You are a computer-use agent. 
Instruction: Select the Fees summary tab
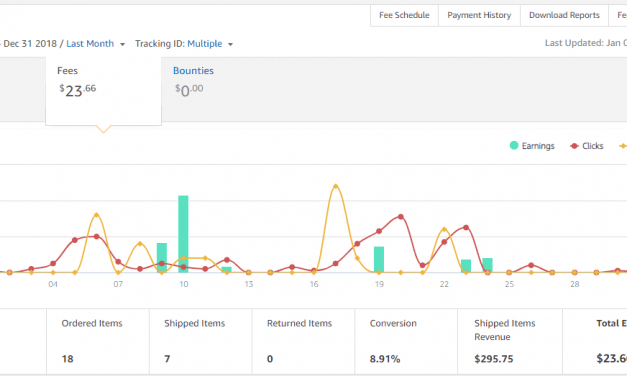coord(104,91)
